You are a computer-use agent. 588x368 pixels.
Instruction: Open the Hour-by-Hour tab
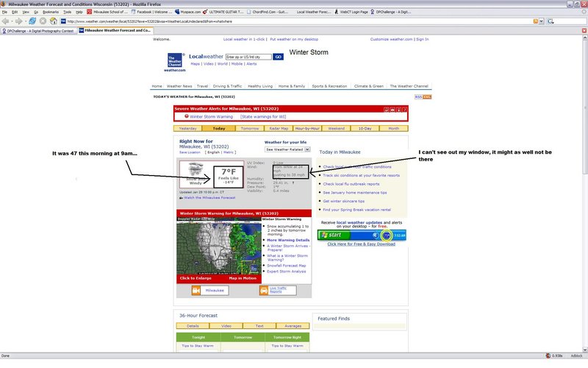pyautogui.click(x=307, y=128)
